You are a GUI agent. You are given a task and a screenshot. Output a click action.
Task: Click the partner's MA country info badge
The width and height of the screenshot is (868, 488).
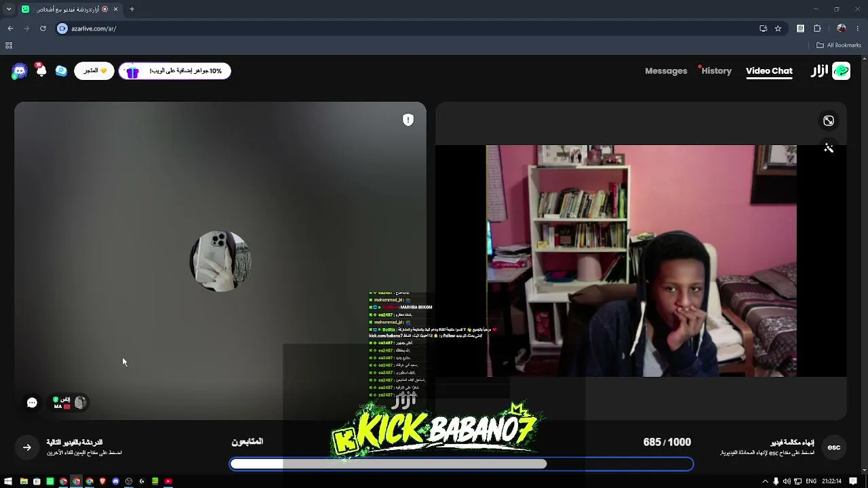click(x=70, y=403)
